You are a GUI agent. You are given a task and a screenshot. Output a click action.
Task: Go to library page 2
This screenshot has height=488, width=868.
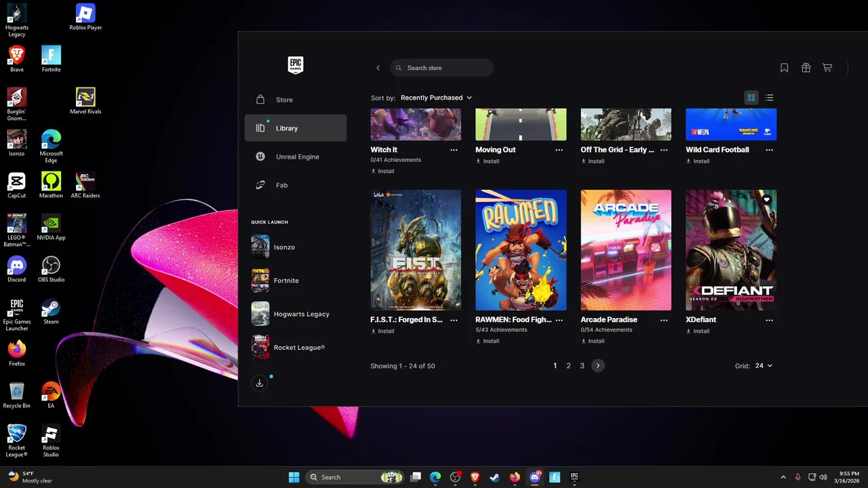pyautogui.click(x=568, y=366)
